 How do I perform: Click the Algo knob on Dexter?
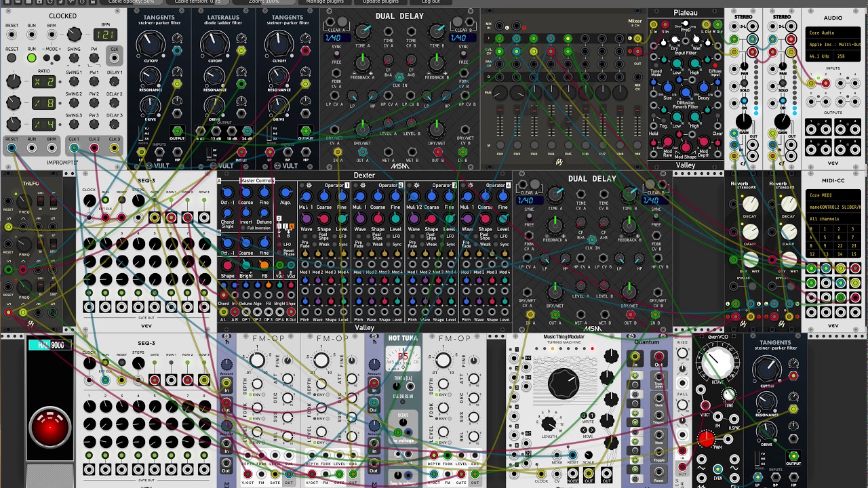pos(286,193)
